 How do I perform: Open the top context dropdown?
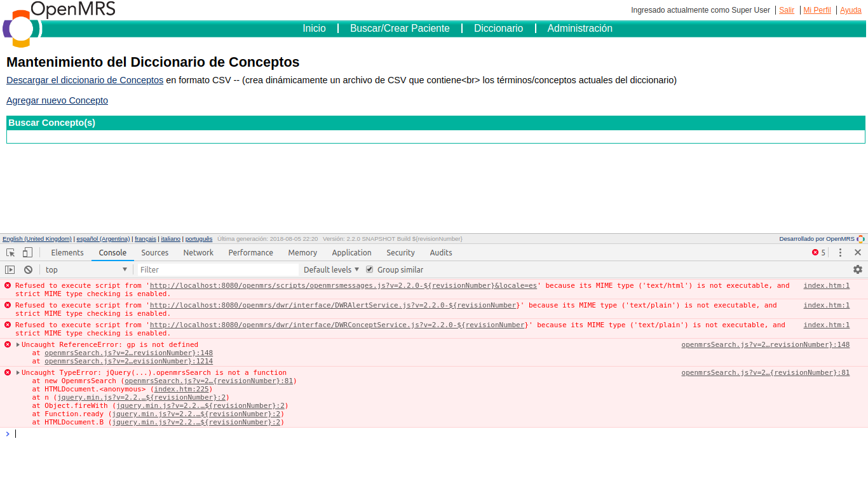[x=86, y=269]
